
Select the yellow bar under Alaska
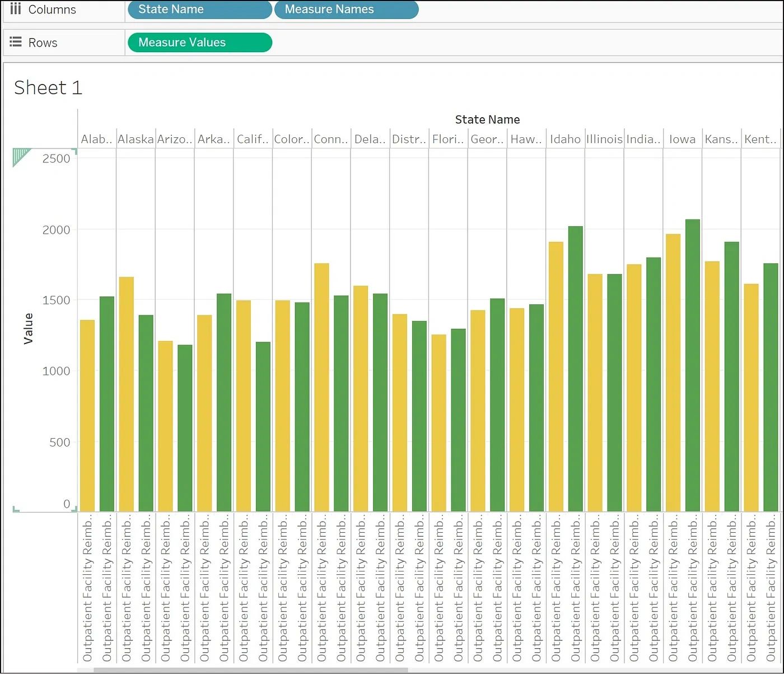click(126, 394)
